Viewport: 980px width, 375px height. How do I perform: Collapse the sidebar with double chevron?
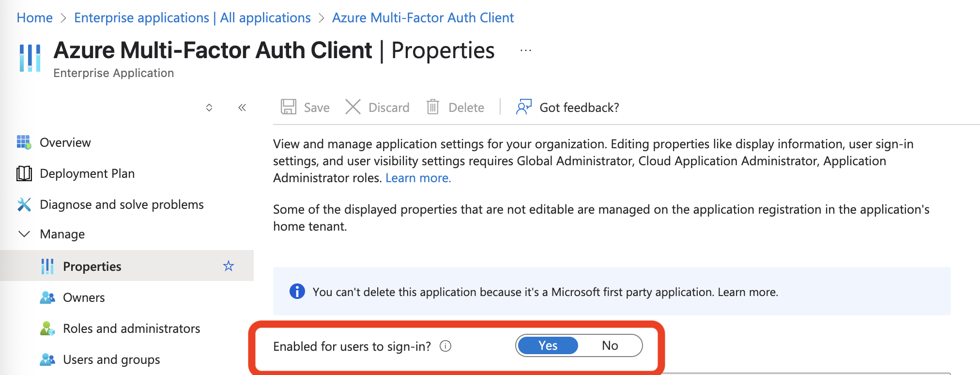tap(242, 107)
